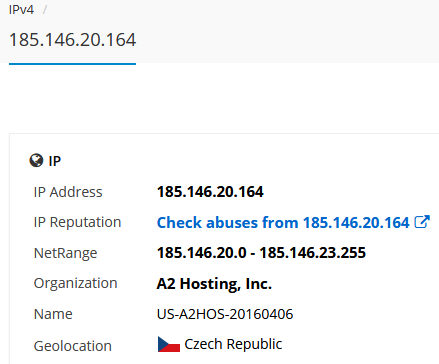Click the organization A2 Hosting, Inc.
Viewport: 439px width, 364px height.
pos(214,284)
